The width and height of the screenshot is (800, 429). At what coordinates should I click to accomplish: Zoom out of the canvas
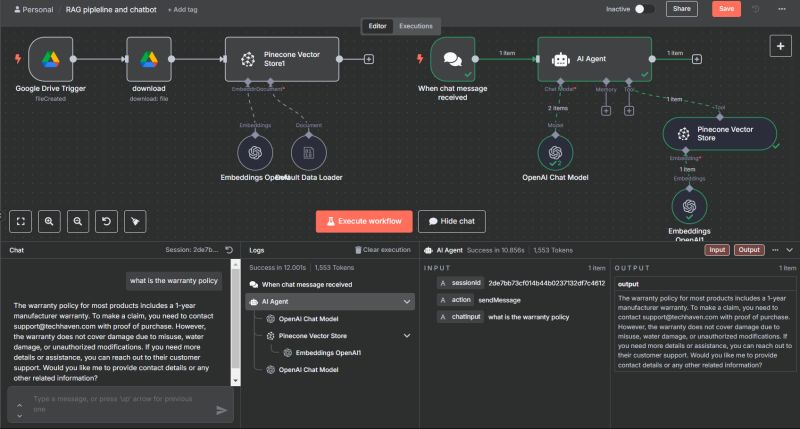point(78,221)
